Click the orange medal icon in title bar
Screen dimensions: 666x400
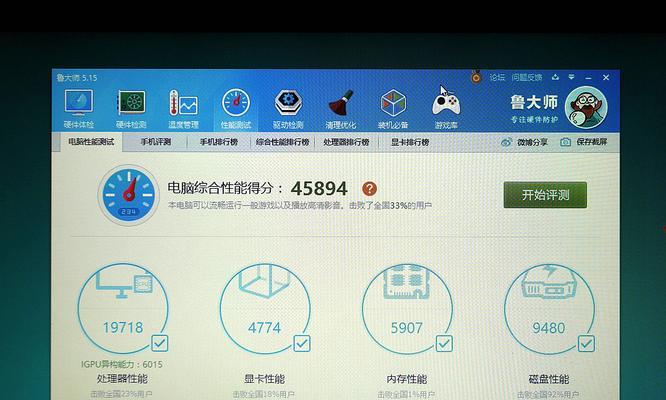coord(476,77)
